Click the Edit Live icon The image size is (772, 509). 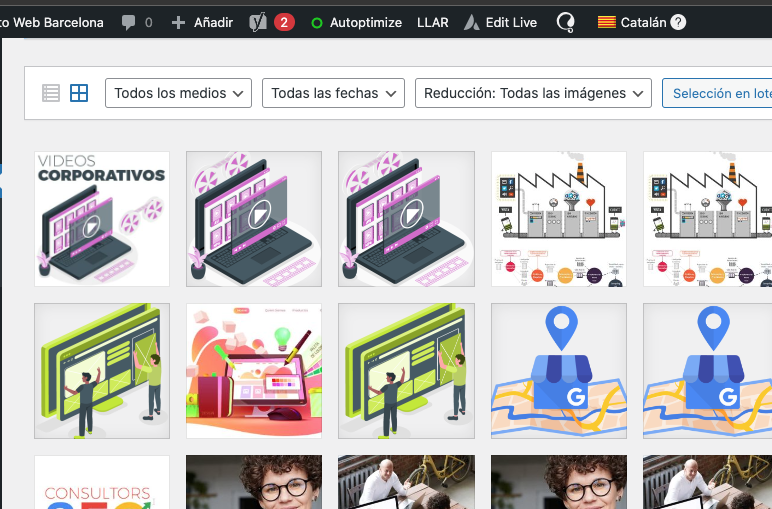(x=472, y=22)
